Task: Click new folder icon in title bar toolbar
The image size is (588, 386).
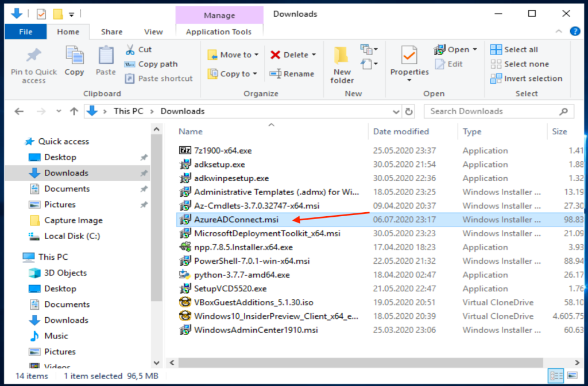Action: [58, 14]
